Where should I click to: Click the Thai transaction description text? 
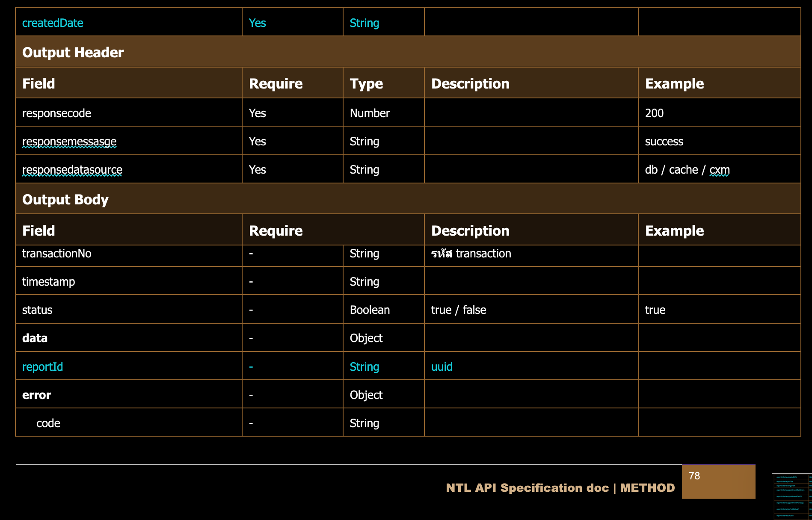pyautogui.click(x=471, y=254)
